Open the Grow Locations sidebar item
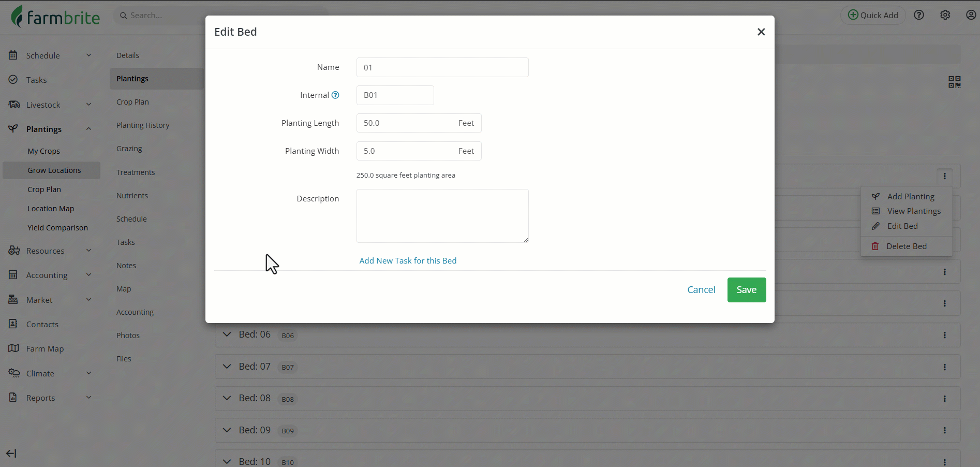 (x=52, y=170)
